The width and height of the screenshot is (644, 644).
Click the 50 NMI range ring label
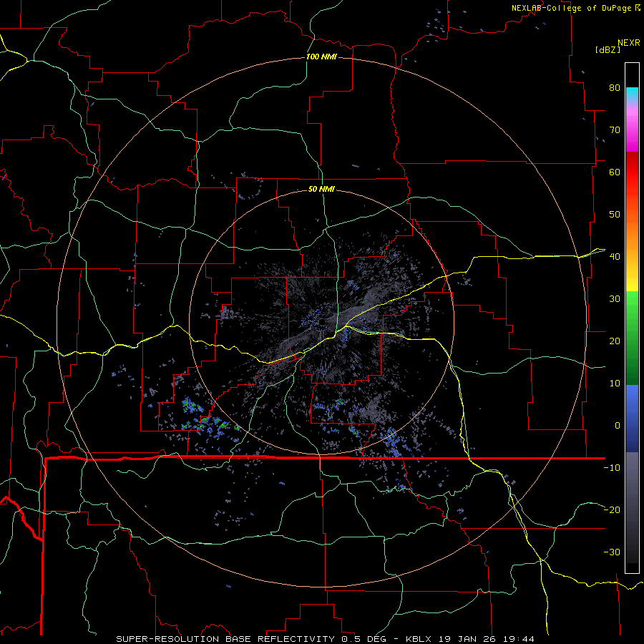321,189
